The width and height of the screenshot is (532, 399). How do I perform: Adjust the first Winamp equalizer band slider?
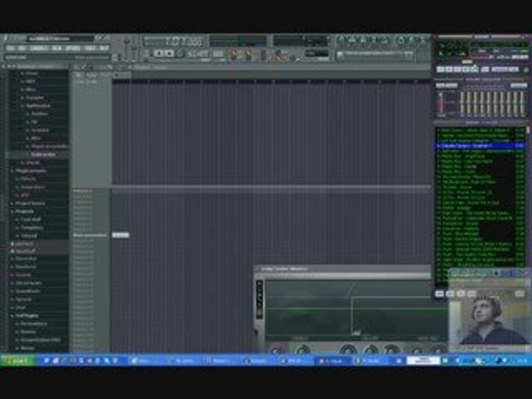[462, 104]
